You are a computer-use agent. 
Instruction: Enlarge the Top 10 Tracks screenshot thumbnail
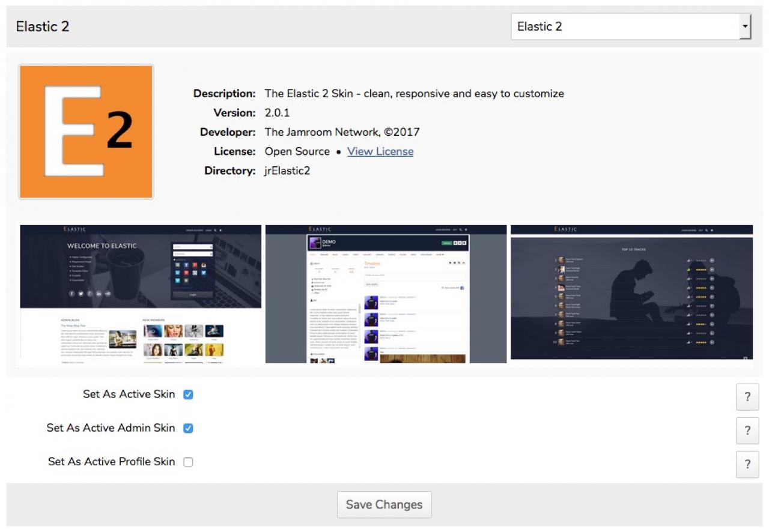631,292
